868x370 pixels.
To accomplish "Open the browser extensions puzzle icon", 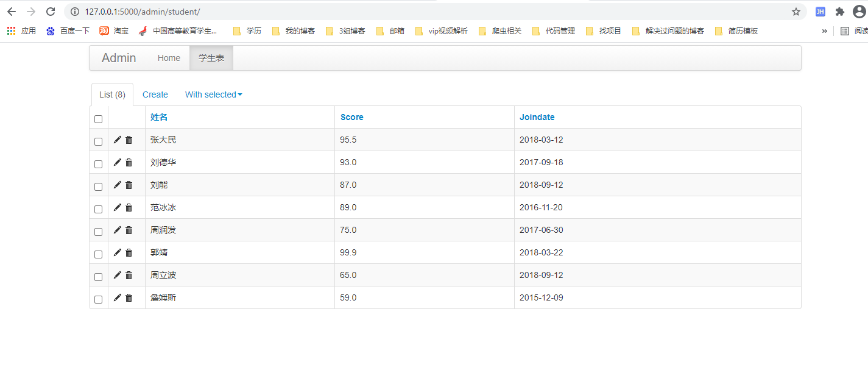I will pos(840,12).
